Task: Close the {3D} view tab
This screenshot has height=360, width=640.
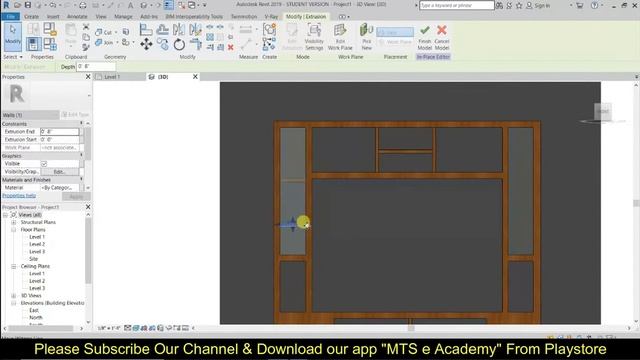Action: click(x=195, y=77)
